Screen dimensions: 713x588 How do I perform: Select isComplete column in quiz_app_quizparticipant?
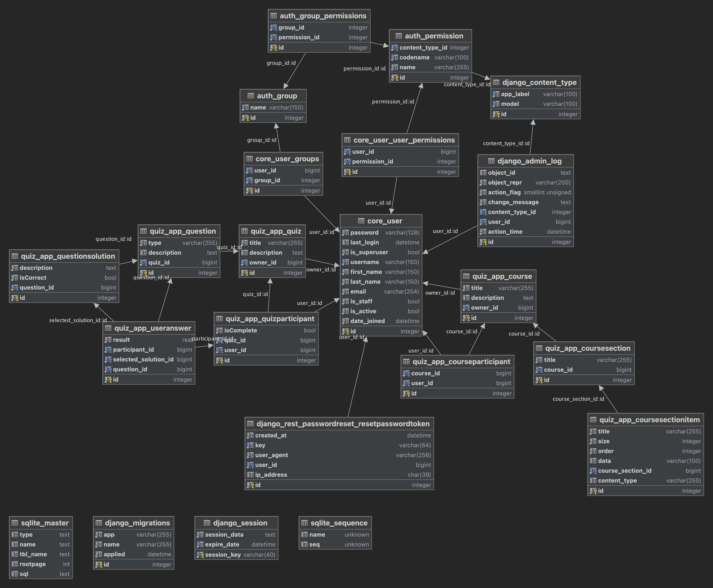pyautogui.click(x=240, y=331)
